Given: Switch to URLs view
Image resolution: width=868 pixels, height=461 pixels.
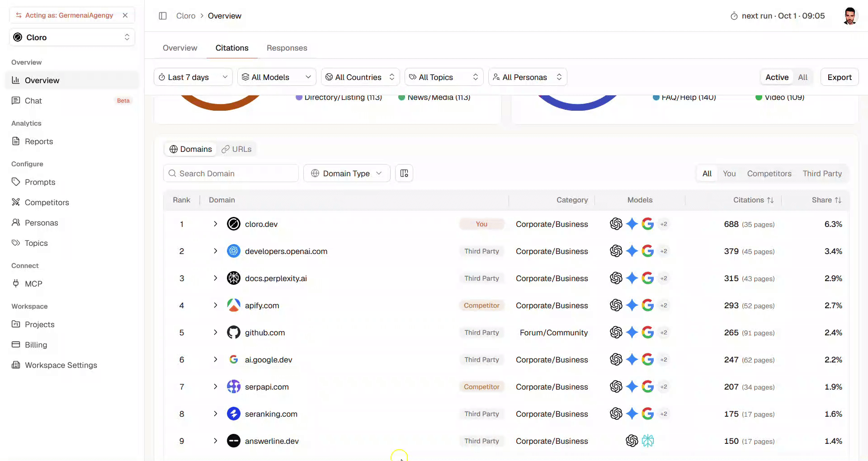Looking at the screenshot, I should [236, 149].
